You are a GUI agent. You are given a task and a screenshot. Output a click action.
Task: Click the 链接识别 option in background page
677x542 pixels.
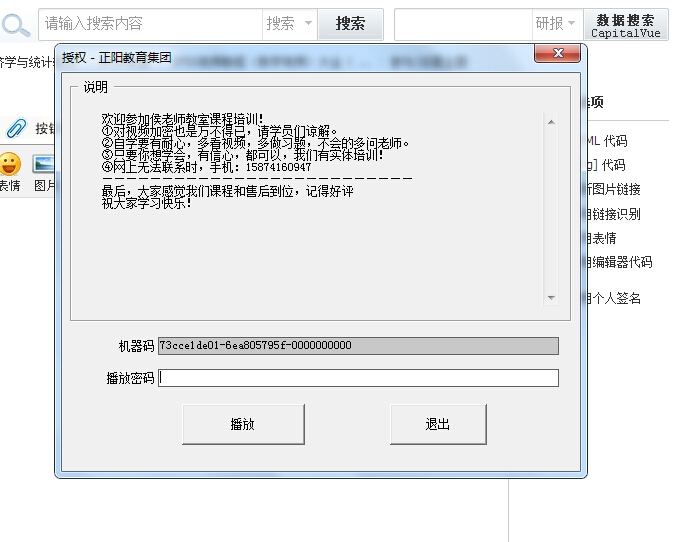coord(613,214)
